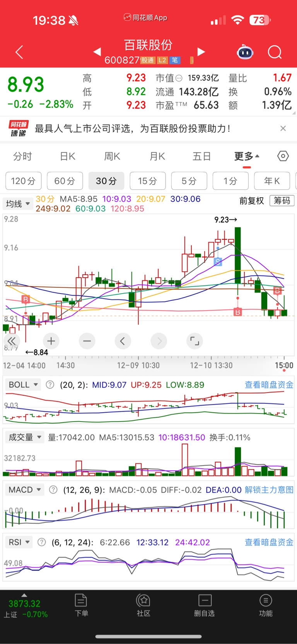This screenshot has width=297, height=644.
Task: Tap the 同花顺速递 banner logo
Action: 18,128
